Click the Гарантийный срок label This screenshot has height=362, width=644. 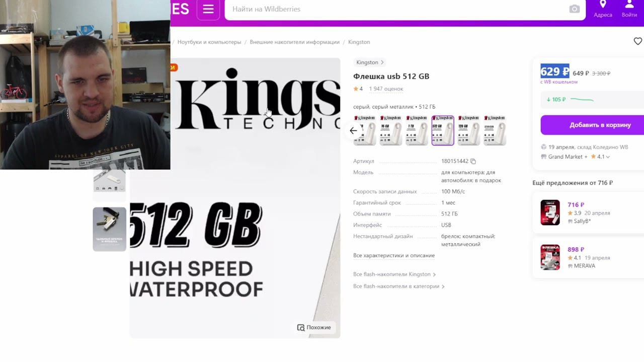coord(377,203)
